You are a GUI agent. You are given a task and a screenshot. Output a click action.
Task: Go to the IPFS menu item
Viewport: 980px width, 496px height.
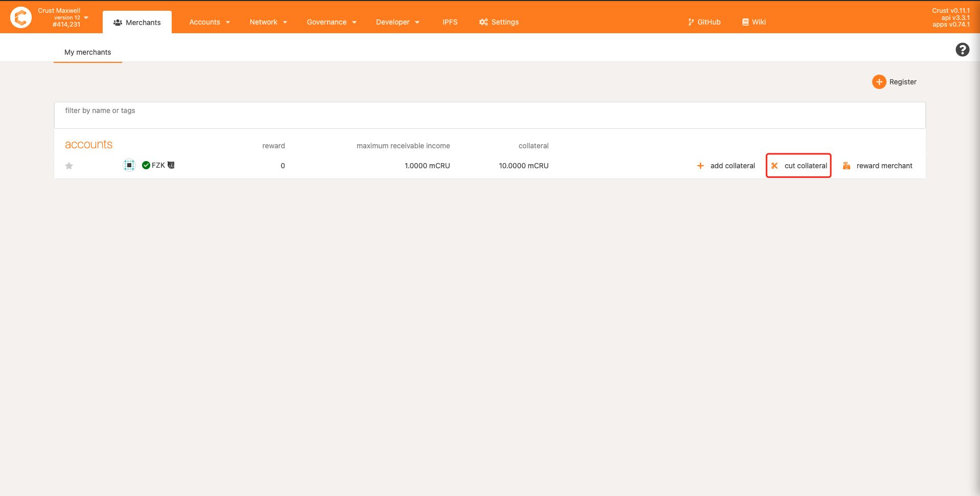[450, 22]
